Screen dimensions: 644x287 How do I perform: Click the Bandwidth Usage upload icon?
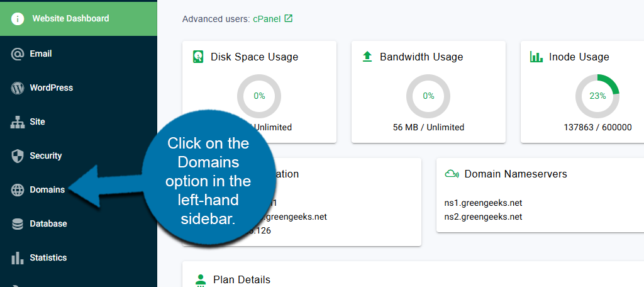(x=367, y=57)
